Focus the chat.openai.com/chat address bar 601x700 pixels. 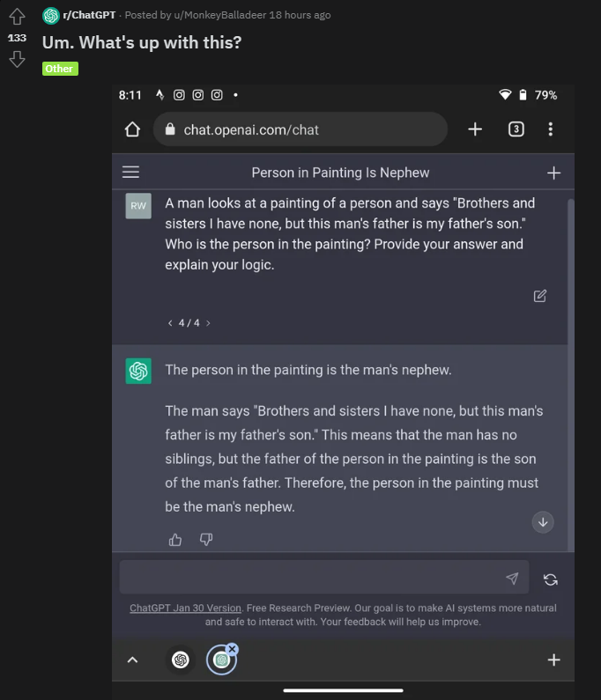click(300, 129)
